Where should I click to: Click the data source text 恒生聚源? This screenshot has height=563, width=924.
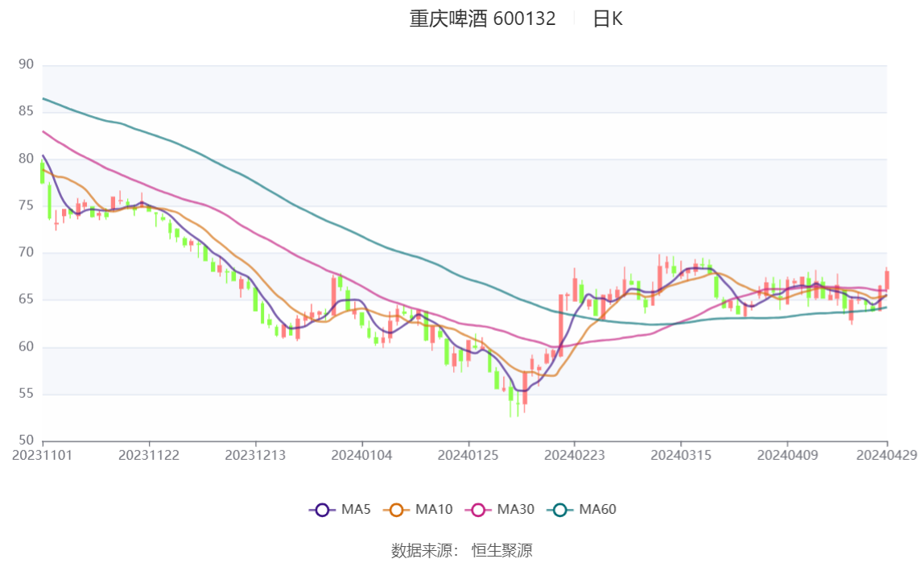point(502,551)
